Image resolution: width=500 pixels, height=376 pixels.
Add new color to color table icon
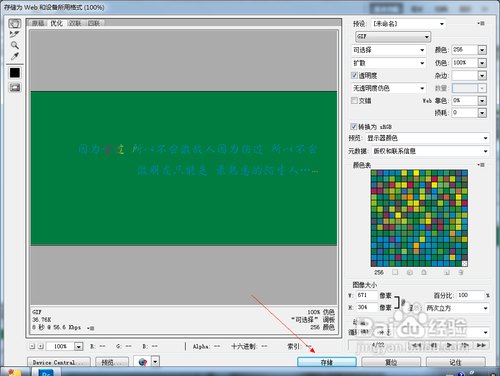coord(447,272)
